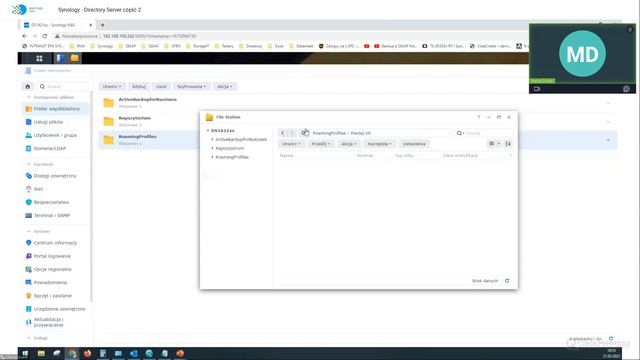Image resolution: width=640 pixels, height=360 pixels.
Task: Switch to Control Panel in DSM taskbar
Action: pyautogui.click(x=60, y=58)
